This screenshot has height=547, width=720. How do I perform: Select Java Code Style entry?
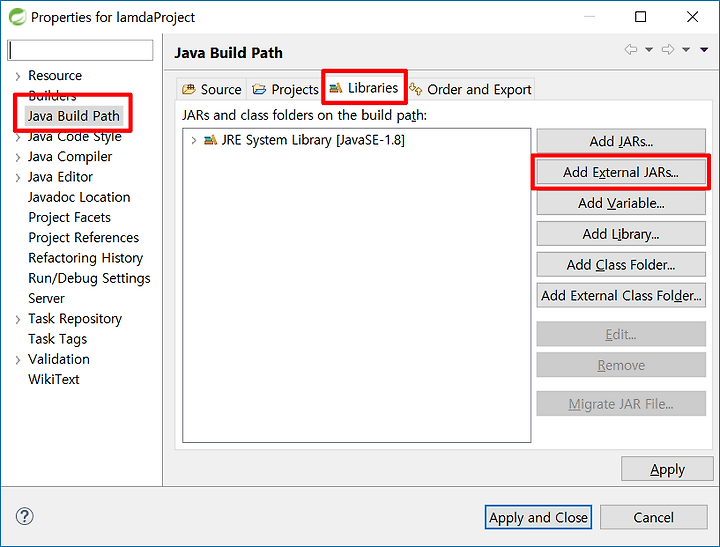point(74,136)
